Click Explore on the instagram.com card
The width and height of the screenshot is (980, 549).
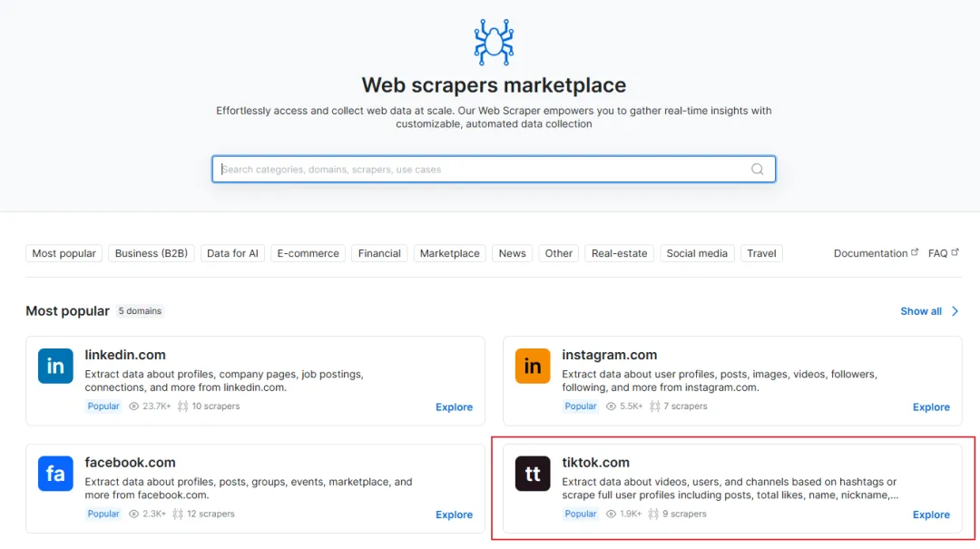point(931,407)
